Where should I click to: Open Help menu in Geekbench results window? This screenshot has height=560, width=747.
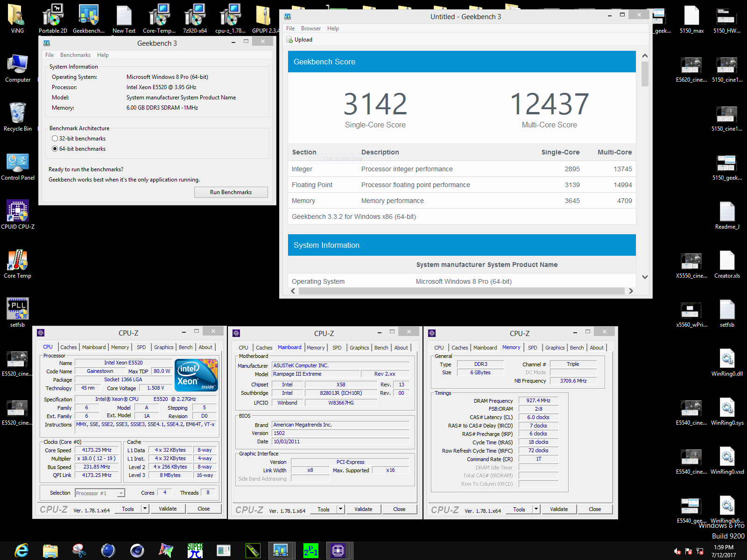point(333,28)
